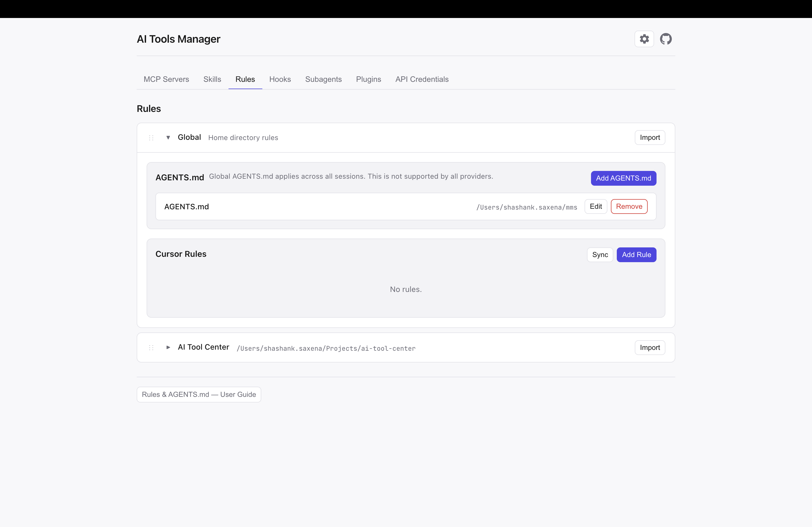The height and width of the screenshot is (527, 812).
Task: Sync the Cursor Rules
Action: point(600,255)
